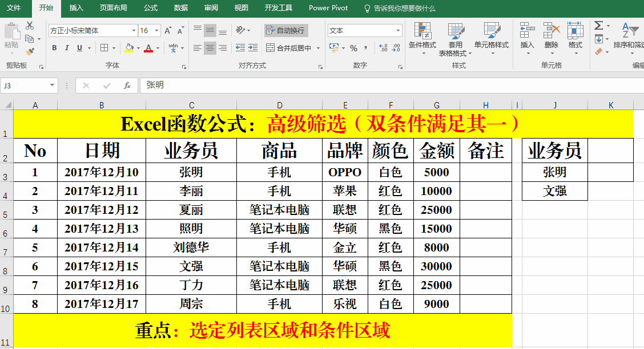This screenshot has height=349, width=644.
Task: Apply the yellow fill color
Action: [x=129, y=48]
